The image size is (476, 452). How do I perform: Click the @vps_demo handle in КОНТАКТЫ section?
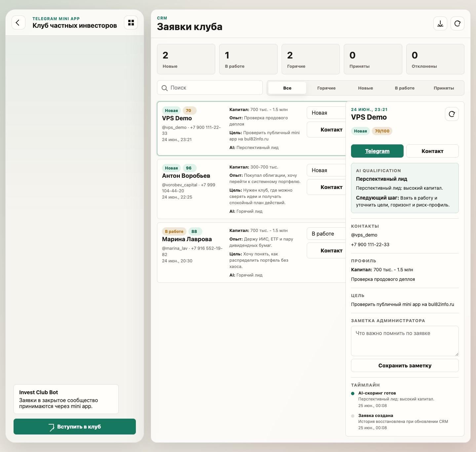(364, 235)
